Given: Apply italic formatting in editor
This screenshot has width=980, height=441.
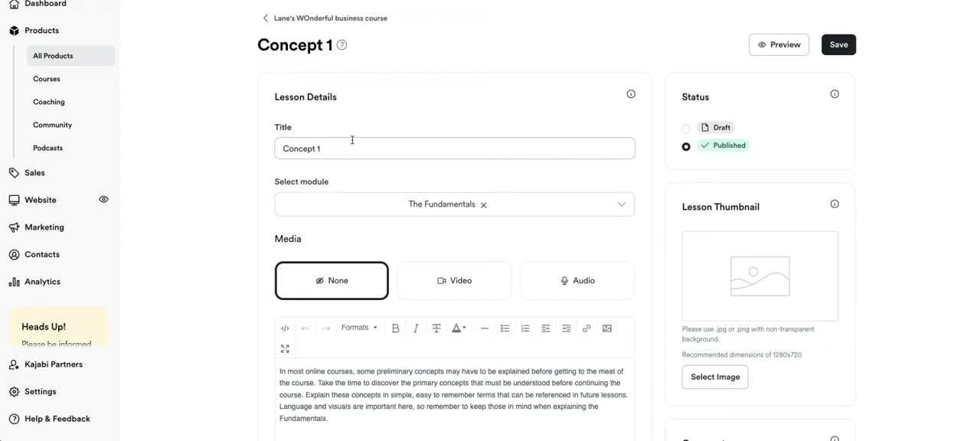Looking at the screenshot, I should pos(416,328).
